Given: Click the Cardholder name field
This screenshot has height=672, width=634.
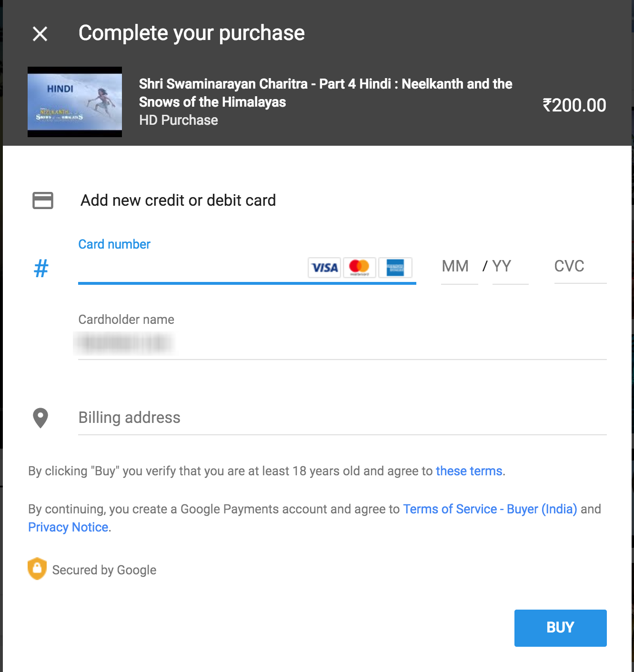Looking at the screenshot, I should tap(342, 344).
